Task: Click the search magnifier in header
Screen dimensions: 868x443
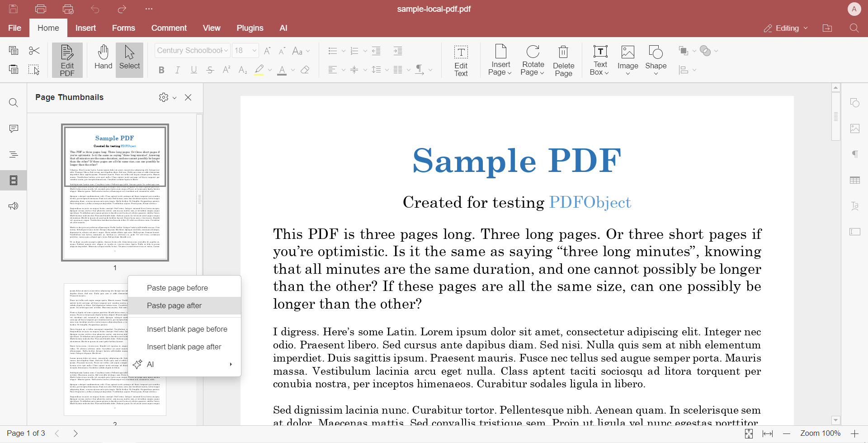Action: tap(854, 28)
